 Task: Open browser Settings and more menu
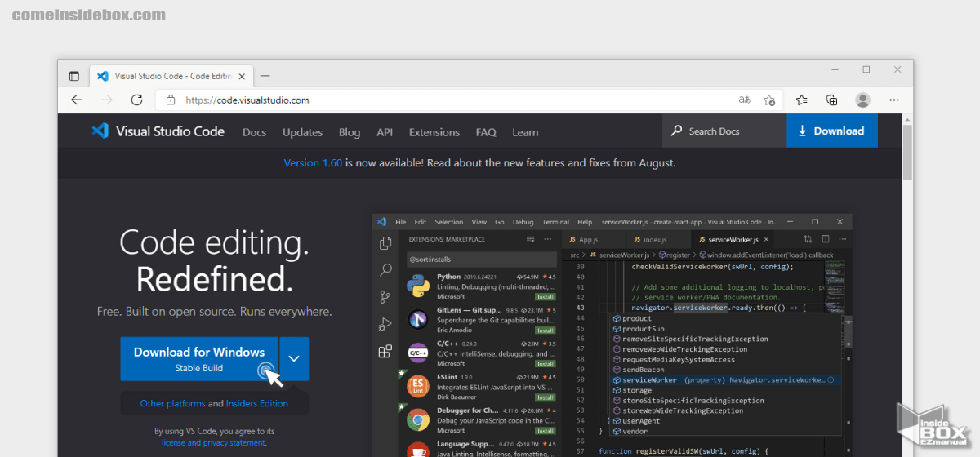tap(893, 100)
